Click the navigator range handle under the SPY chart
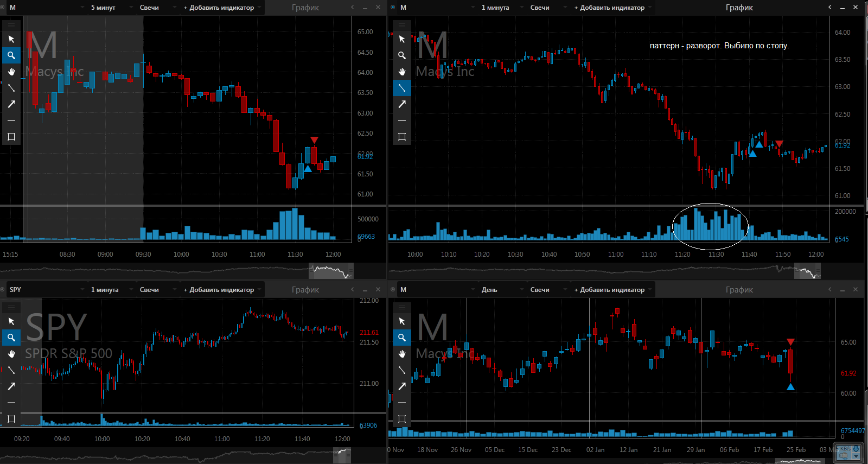Viewport: 868px width, 464px height. (x=342, y=455)
